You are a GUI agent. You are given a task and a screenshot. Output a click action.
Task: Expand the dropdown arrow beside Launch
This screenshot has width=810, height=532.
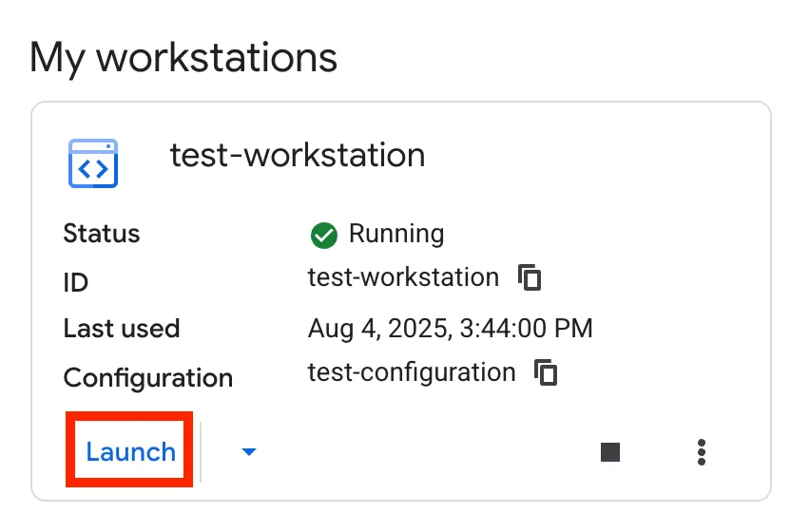click(248, 452)
